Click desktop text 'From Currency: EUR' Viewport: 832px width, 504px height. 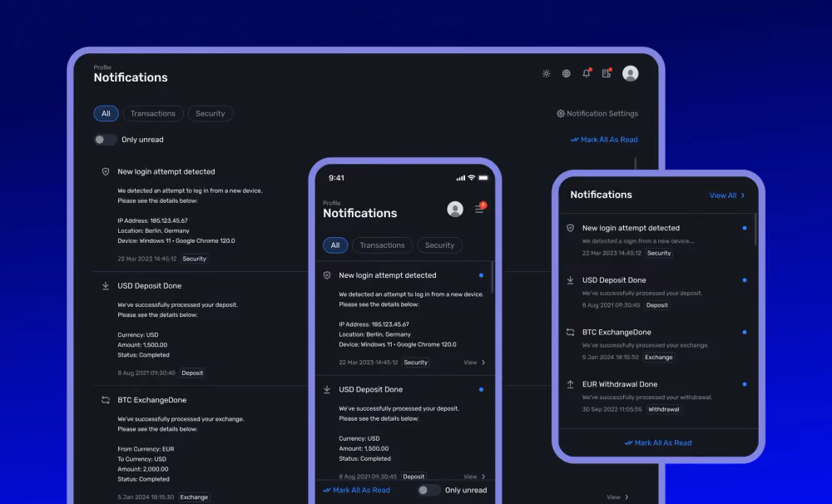146,449
